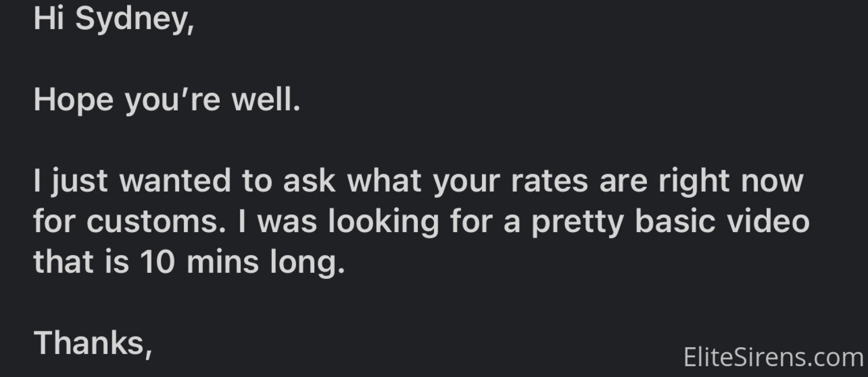This screenshot has width=868, height=377.
Task: Click the 'Thanks,' sign-off line
Action: coord(93,343)
